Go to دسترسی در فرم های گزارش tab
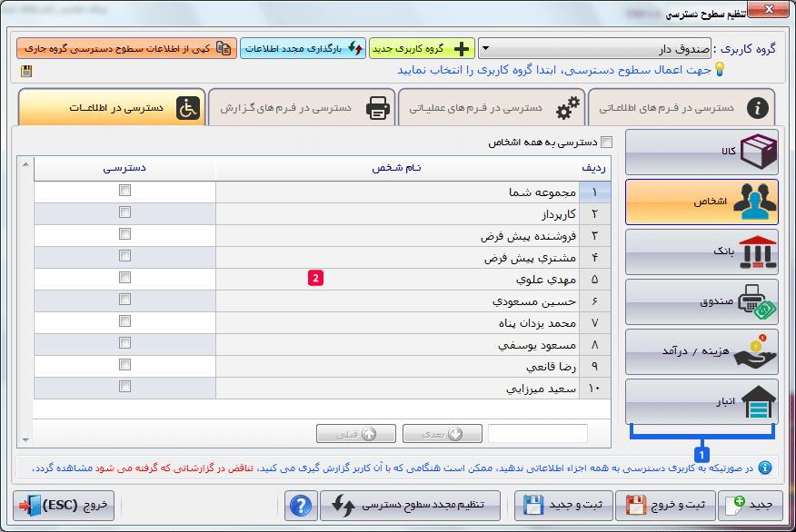Viewport: 796px width, 532px height. [x=302, y=107]
